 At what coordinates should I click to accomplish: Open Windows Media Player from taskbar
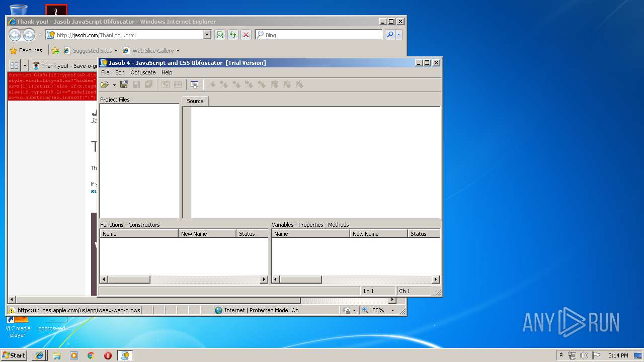[x=74, y=355]
